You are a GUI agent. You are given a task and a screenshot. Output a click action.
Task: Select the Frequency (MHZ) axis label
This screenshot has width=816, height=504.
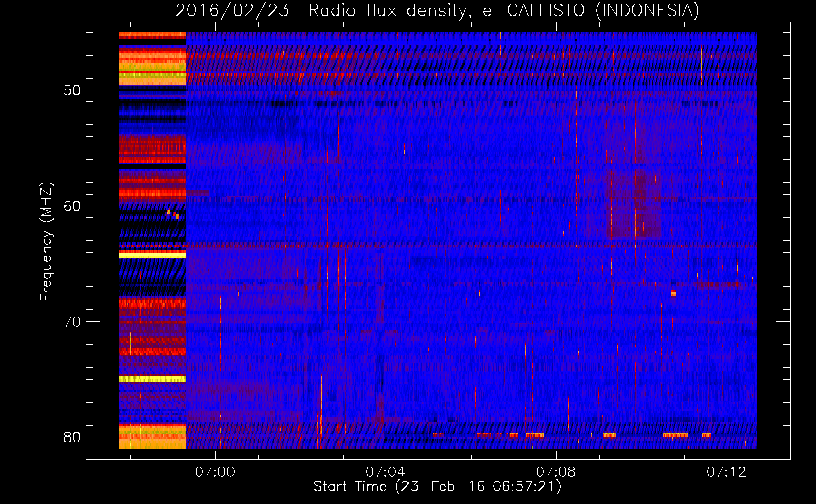(x=46, y=242)
